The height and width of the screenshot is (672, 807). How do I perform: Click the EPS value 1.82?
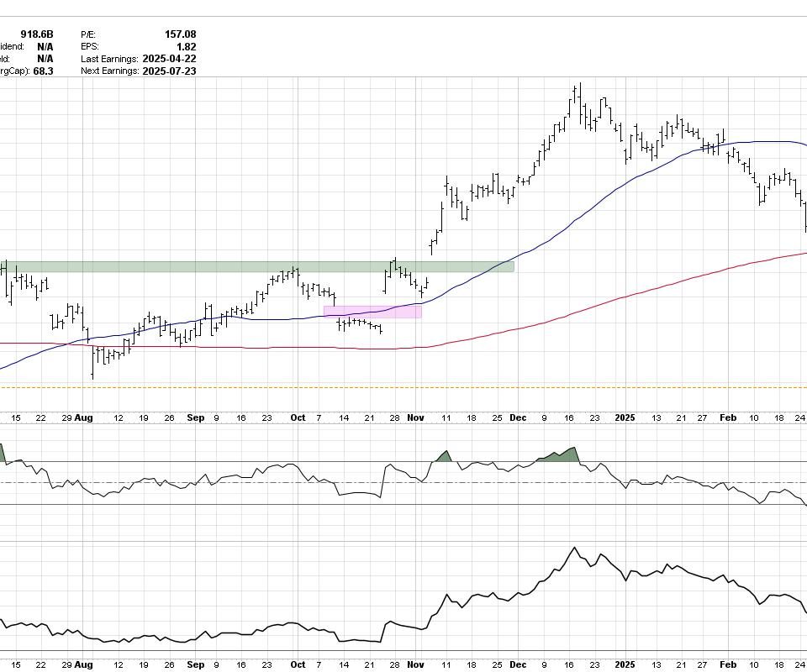pyautogui.click(x=187, y=47)
